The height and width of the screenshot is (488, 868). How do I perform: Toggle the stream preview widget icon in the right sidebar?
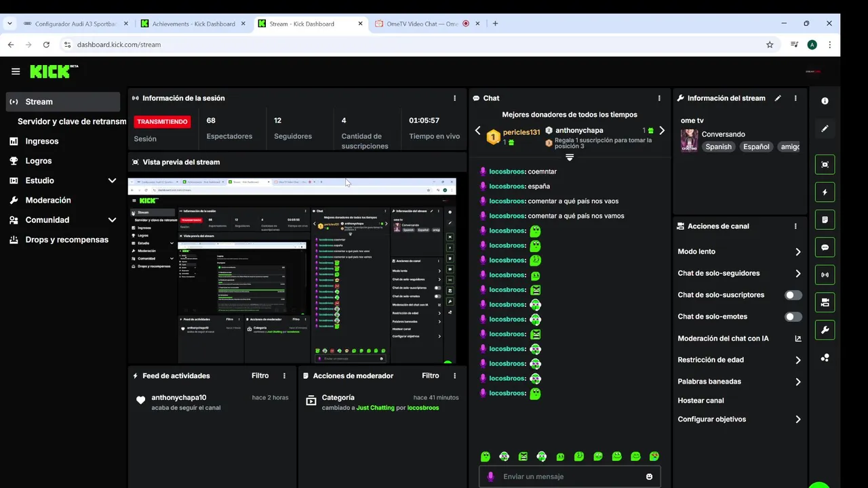coord(825,165)
